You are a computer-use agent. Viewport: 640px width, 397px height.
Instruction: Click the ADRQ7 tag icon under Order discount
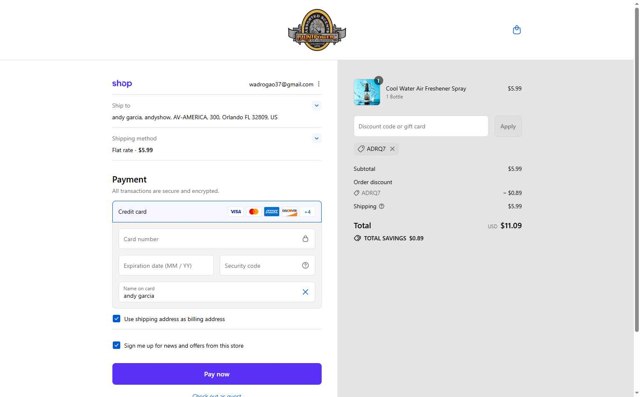(x=356, y=193)
